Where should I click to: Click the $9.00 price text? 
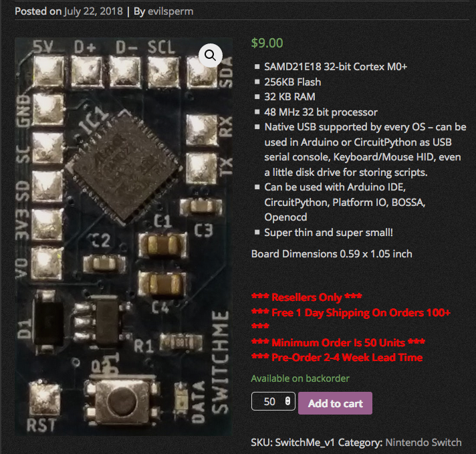tap(267, 43)
